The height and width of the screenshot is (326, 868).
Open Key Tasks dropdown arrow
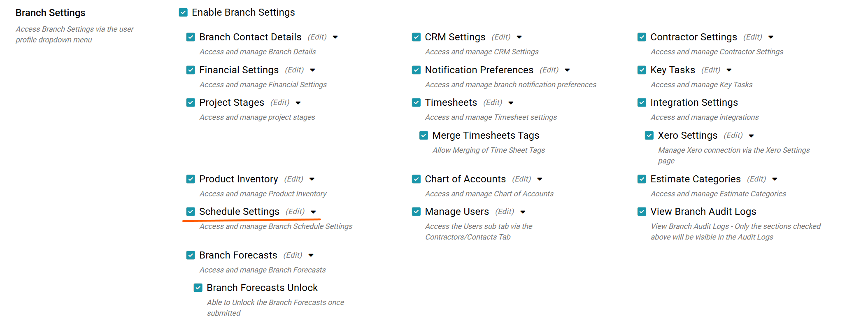[x=729, y=70]
